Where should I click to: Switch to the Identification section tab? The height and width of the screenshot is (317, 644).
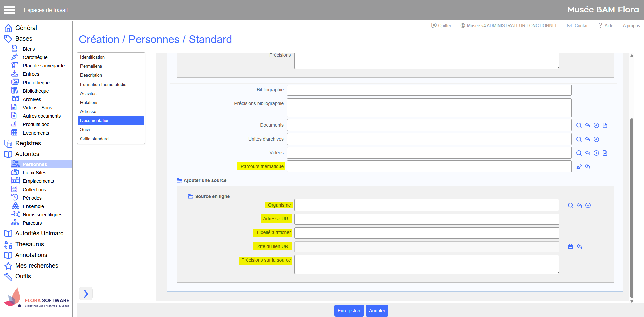coord(92,57)
